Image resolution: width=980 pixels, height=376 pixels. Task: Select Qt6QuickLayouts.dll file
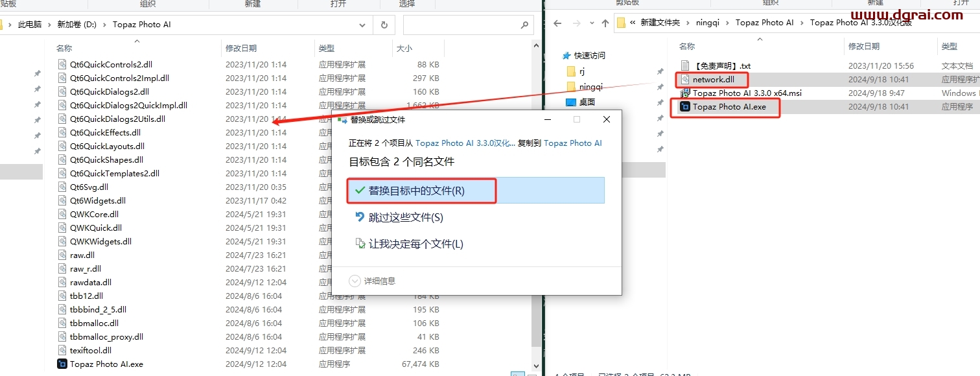coord(107,146)
